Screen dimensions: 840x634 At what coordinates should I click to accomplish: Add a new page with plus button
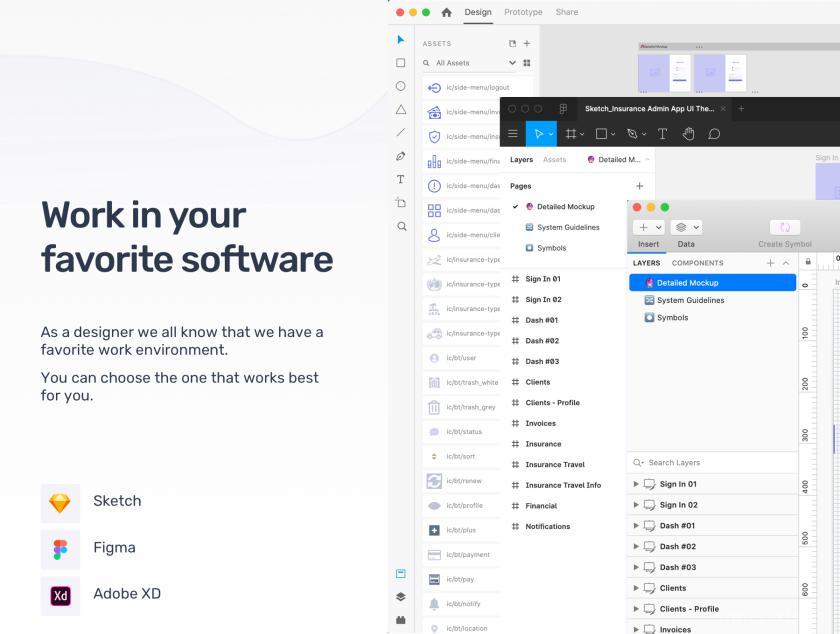[640, 186]
